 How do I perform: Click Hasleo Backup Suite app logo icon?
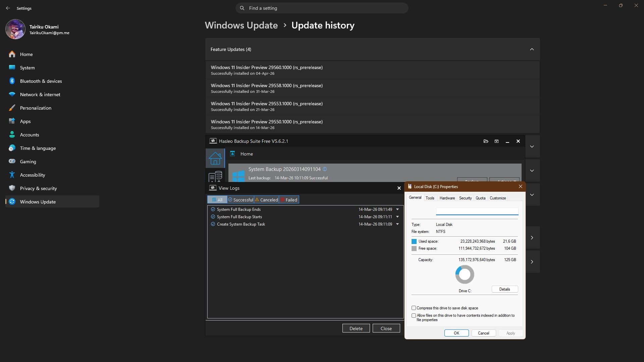213,141
